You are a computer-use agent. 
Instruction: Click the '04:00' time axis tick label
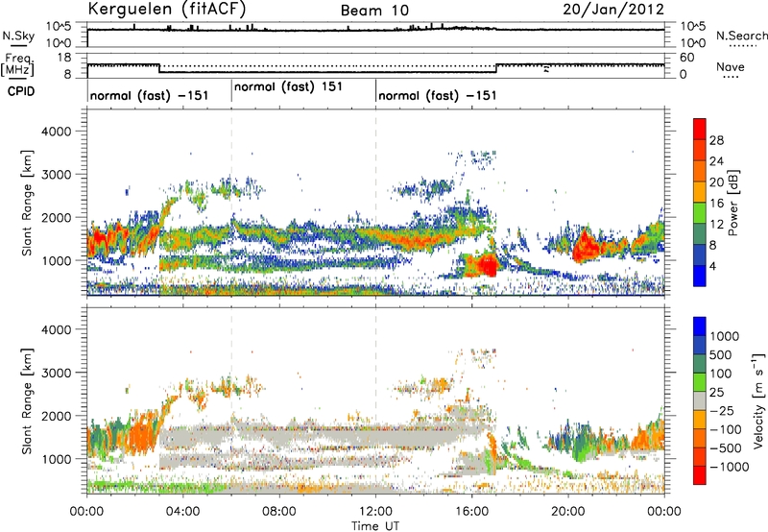182,512
